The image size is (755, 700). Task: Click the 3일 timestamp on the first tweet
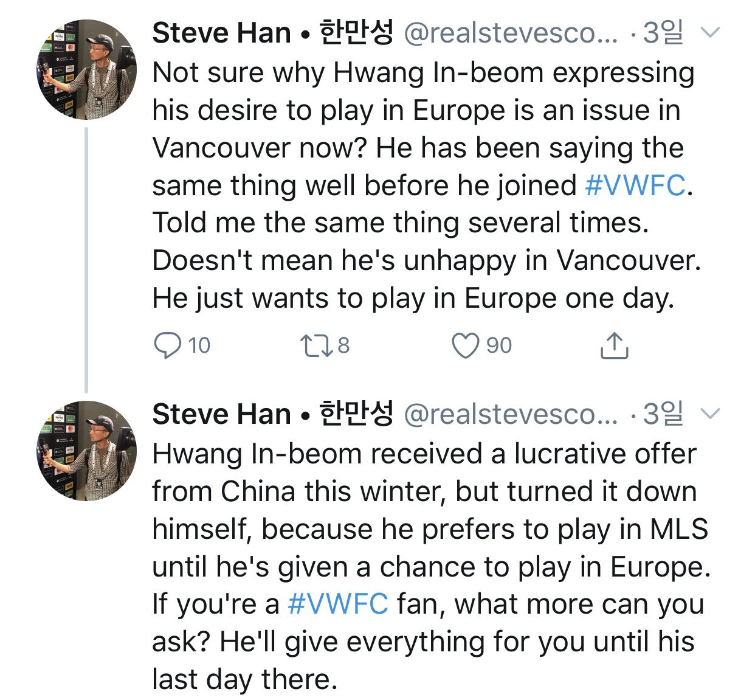coord(663,33)
